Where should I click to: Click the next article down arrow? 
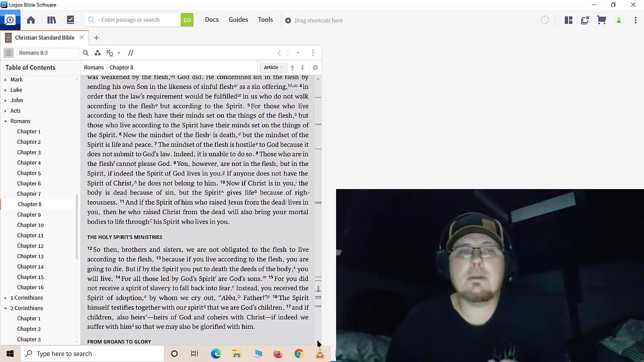pyautogui.click(x=302, y=67)
